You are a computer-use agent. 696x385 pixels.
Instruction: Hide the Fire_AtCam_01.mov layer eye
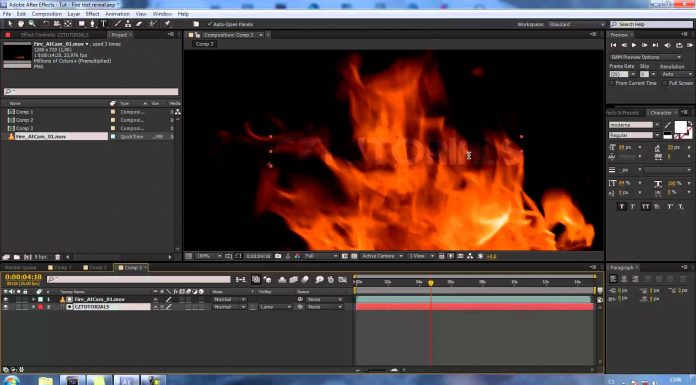[x=5, y=299]
